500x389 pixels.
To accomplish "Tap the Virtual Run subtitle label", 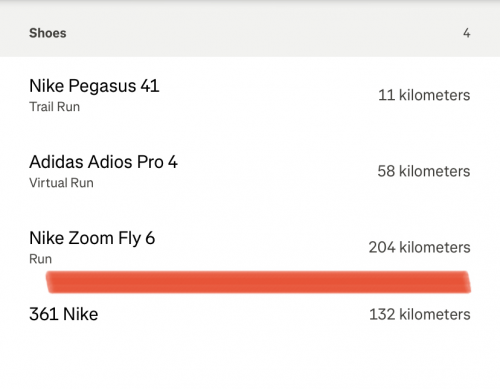I will [61, 183].
